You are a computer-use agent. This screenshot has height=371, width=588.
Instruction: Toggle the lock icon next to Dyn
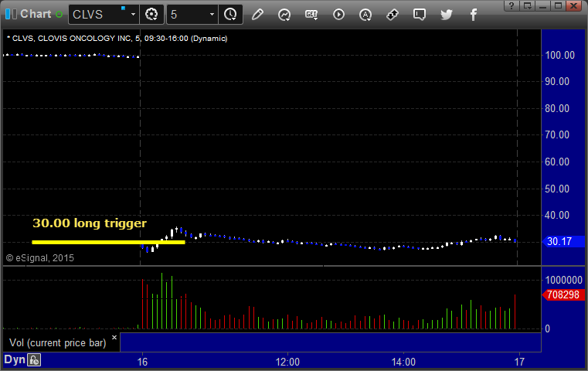point(34,360)
